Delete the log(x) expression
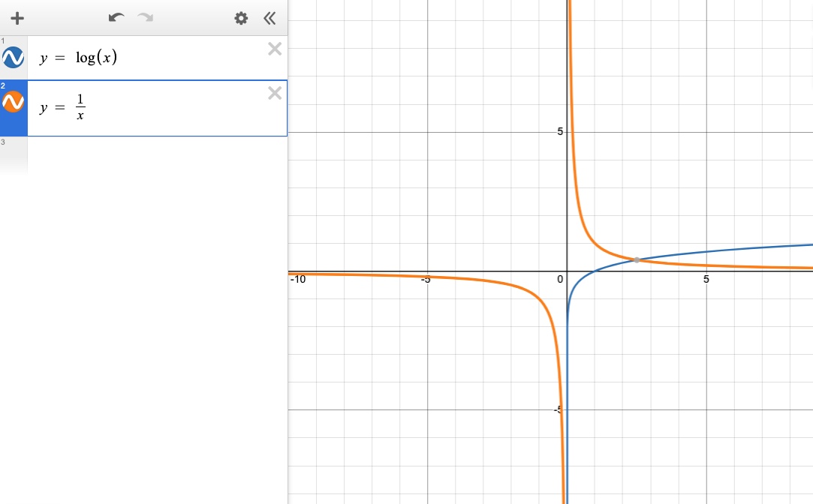813x504 pixels. (x=275, y=49)
